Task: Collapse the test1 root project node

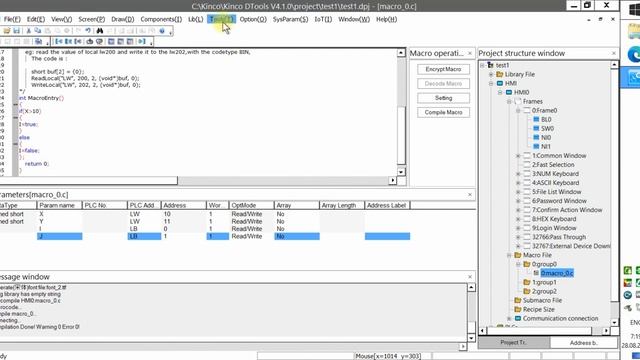Action: coord(482,65)
